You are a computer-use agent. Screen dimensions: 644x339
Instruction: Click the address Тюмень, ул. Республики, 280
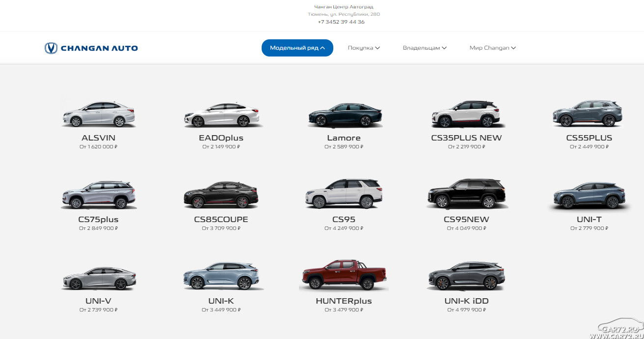[344, 14]
